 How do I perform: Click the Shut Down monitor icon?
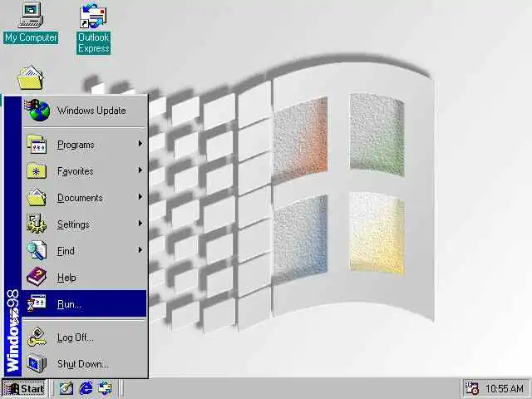point(37,363)
